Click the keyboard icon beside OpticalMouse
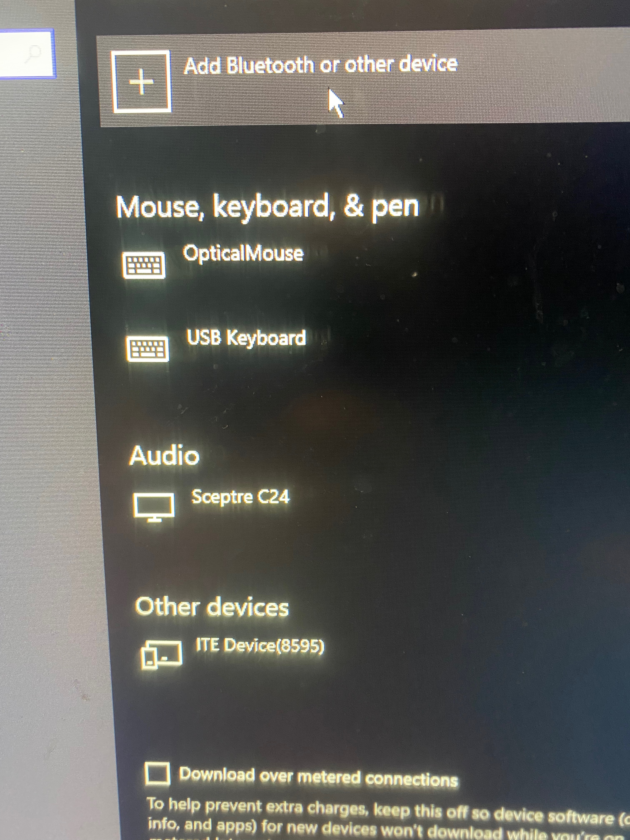630x840 pixels. (144, 265)
